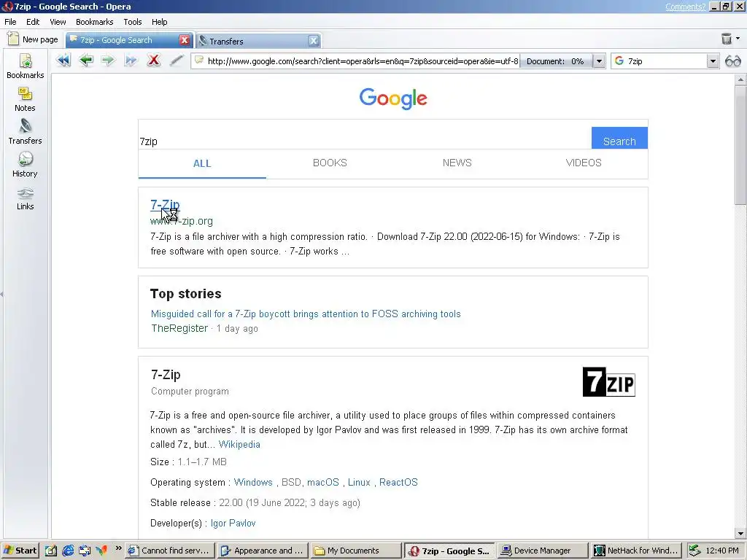Open the Help menu
The height and width of the screenshot is (560, 747).
pos(160,22)
